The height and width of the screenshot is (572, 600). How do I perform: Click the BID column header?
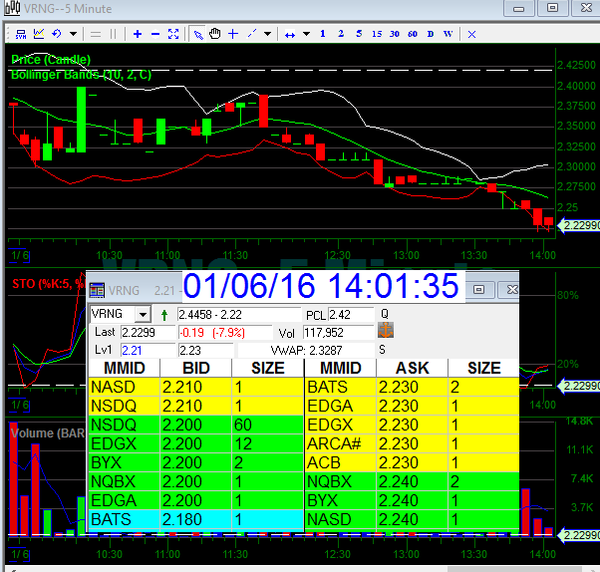pyautogui.click(x=195, y=368)
